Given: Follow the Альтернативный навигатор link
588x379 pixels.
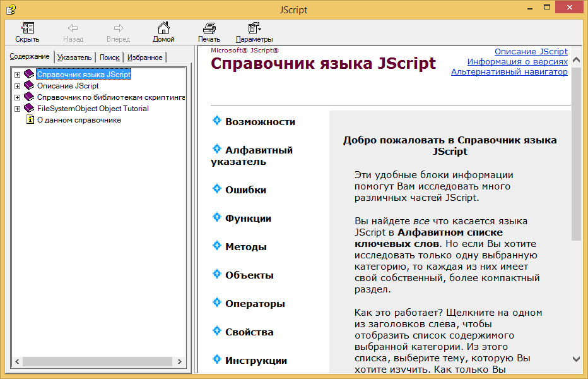Looking at the screenshot, I should (x=509, y=72).
